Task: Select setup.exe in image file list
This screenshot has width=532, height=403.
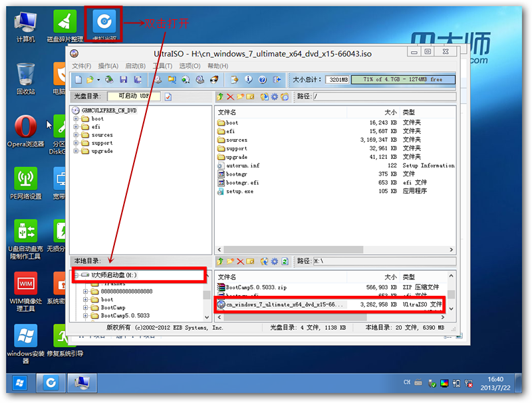Action: tap(239, 192)
